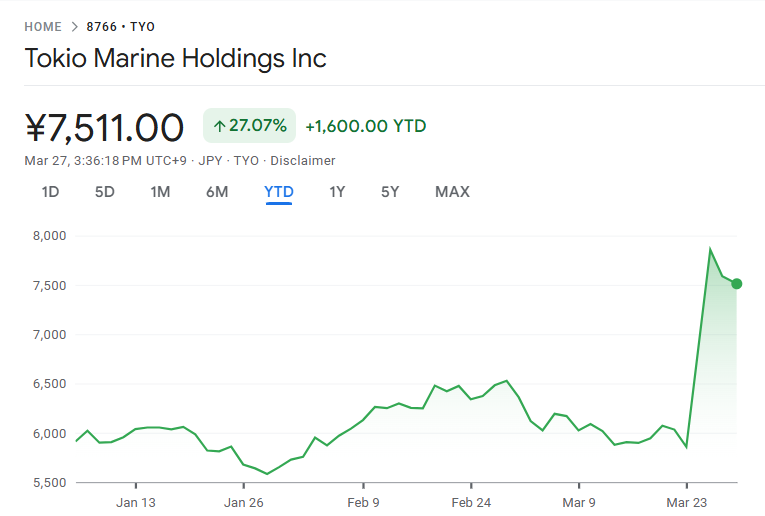
Task: Click the Feb 24 date axis label
Action: point(470,502)
